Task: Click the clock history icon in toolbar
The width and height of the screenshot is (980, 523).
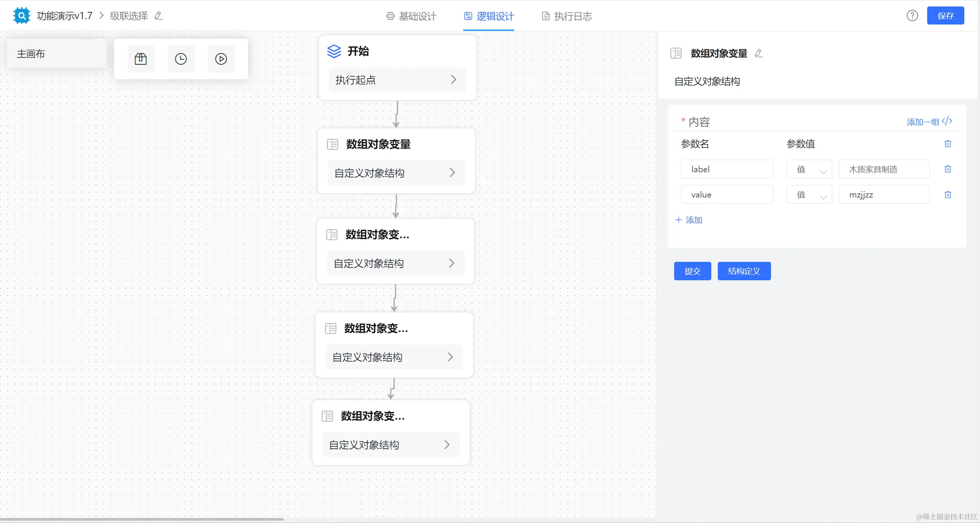Action: tap(181, 59)
